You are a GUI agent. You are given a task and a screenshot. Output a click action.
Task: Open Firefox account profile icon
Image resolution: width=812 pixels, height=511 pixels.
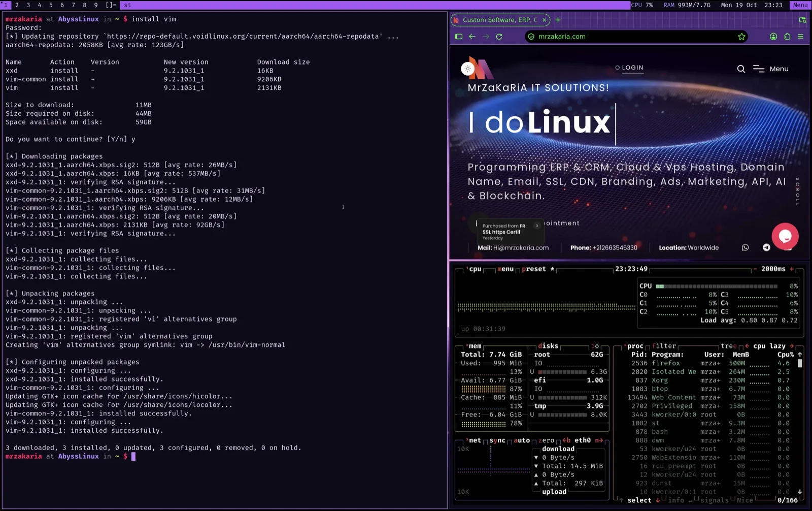[x=773, y=37]
